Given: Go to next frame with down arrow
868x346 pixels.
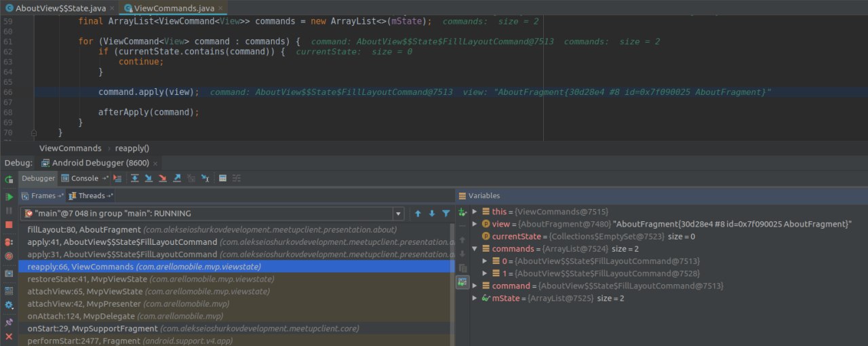Looking at the screenshot, I should [x=431, y=213].
